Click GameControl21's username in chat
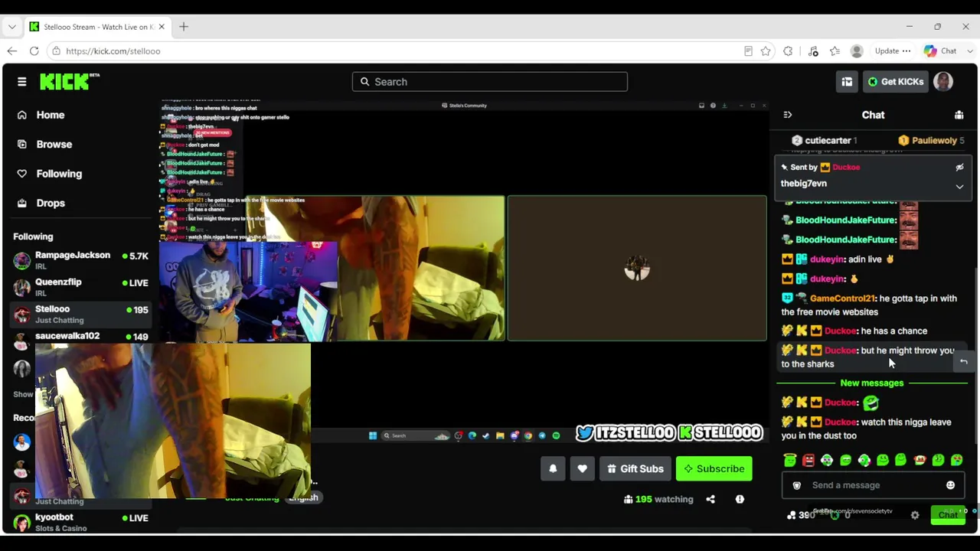This screenshot has width=980, height=551. click(842, 298)
